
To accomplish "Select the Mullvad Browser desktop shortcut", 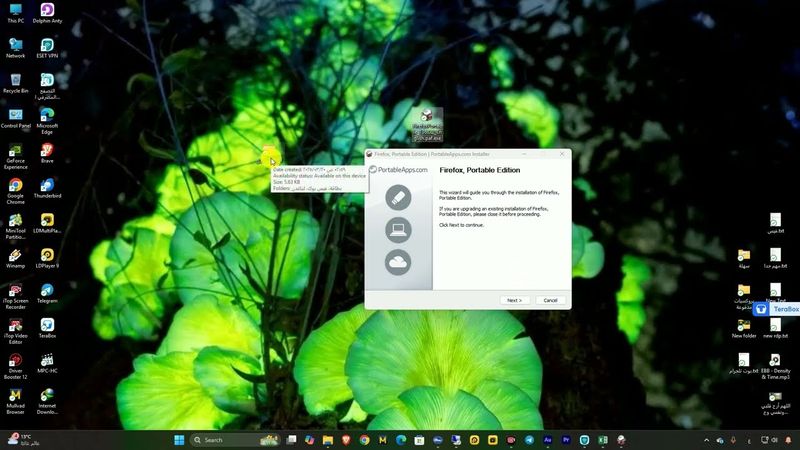I will click(15, 397).
